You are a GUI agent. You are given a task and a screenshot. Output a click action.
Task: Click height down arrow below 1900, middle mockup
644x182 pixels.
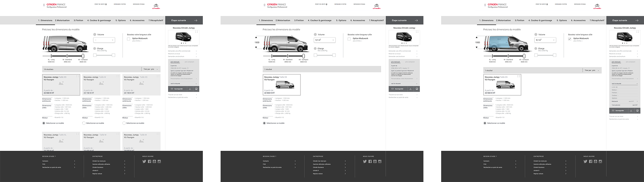[256, 47]
